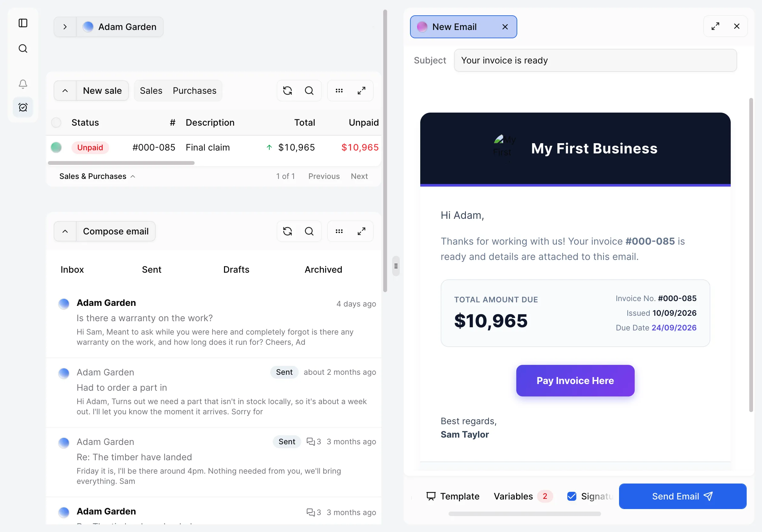
Task: Collapse the sales panel with chevron up
Action: tap(65, 91)
